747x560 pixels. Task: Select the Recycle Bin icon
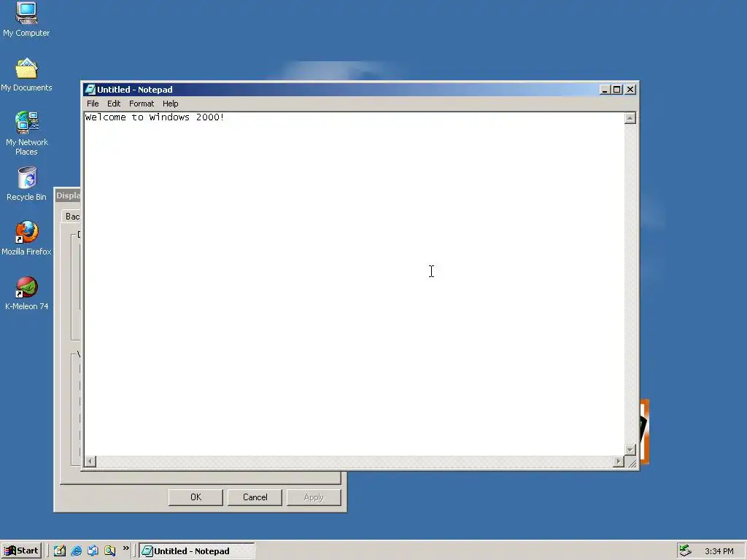27,184
